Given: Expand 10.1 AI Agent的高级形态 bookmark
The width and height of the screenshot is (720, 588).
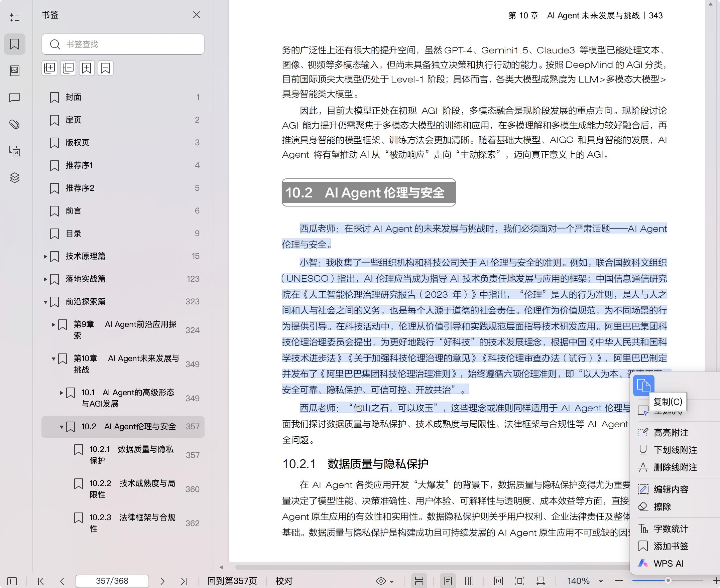Looking at the screenshot, I should [61, 393].
